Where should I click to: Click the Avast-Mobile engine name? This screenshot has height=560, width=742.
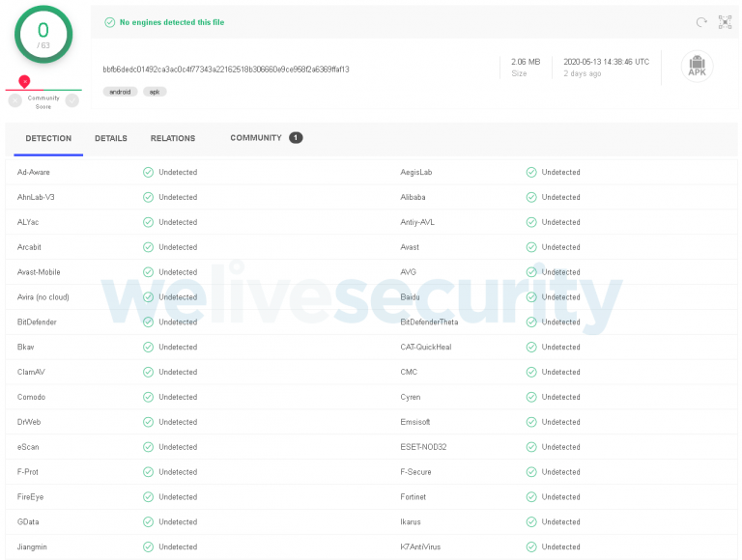[39, 272]
